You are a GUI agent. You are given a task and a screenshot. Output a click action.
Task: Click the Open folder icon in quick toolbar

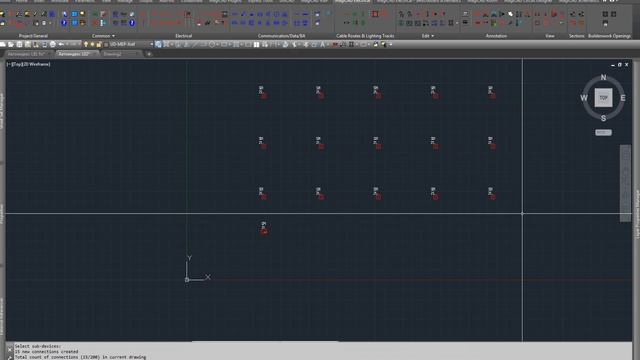click(11, 44)
